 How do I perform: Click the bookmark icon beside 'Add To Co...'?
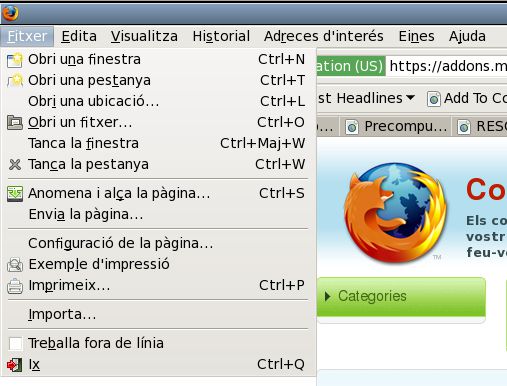(x=434, y=99)
